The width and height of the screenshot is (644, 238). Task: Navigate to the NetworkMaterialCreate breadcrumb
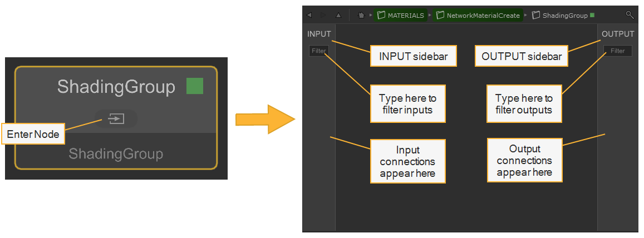coord(483,16)
